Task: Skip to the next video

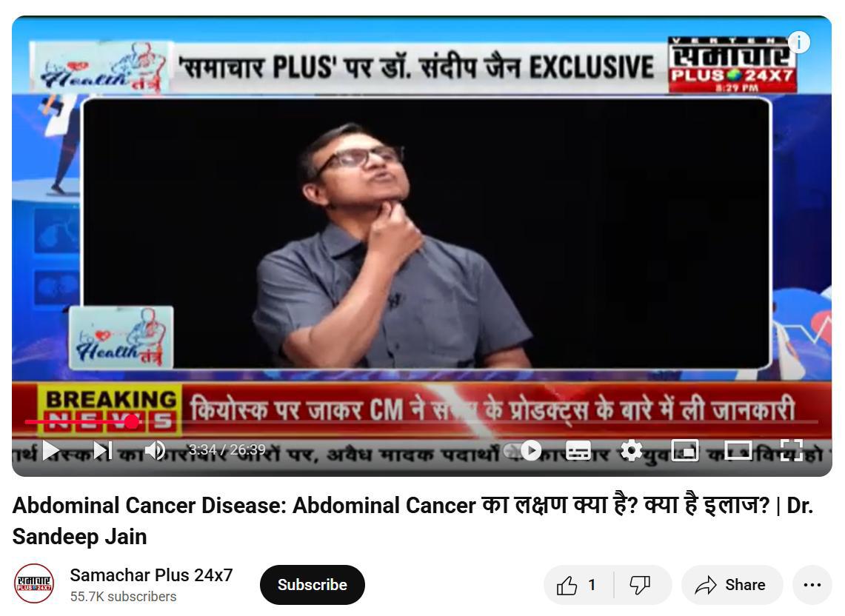Action: coord(102,450)
